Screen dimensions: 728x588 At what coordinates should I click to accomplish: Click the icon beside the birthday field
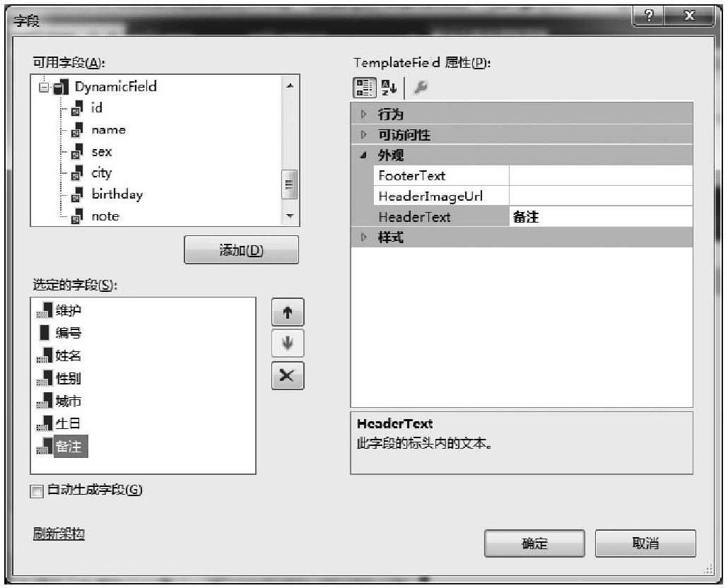click(77, 195)
